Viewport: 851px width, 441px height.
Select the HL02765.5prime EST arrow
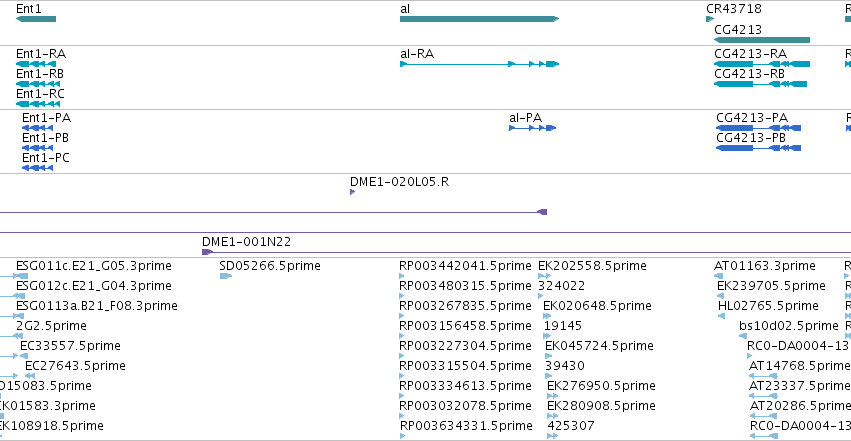pos(721,316)
